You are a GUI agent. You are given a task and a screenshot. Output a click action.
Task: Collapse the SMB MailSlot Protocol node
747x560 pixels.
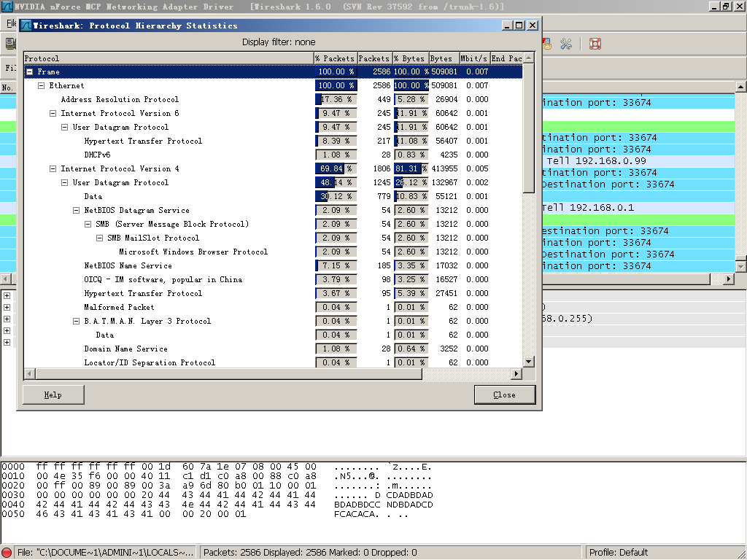(x=100, y=238)
